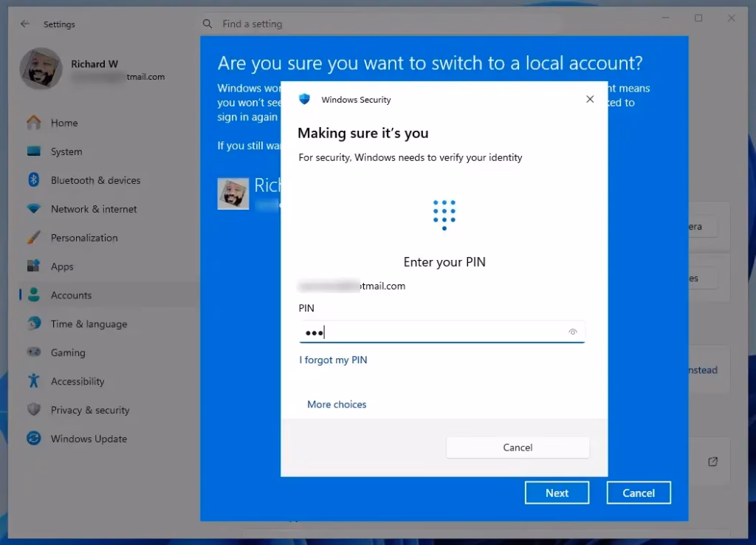Click the 'I forgot my PIN' link

tap(333, 360)
